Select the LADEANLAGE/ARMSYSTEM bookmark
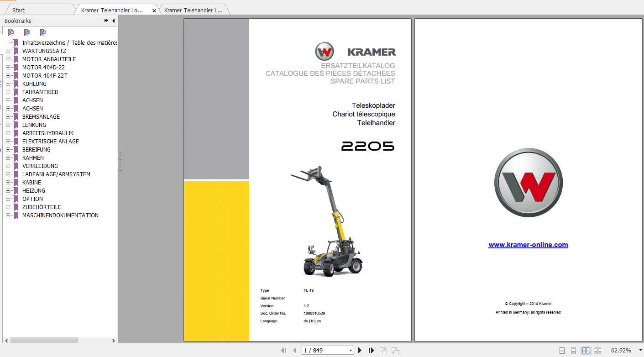644x357 pixels. (56, 174)
